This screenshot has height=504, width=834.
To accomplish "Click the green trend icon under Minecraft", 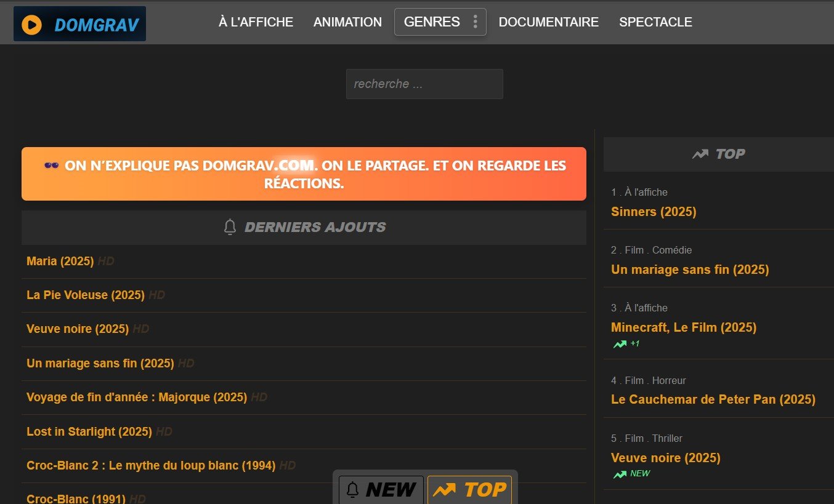I will 620,344.
